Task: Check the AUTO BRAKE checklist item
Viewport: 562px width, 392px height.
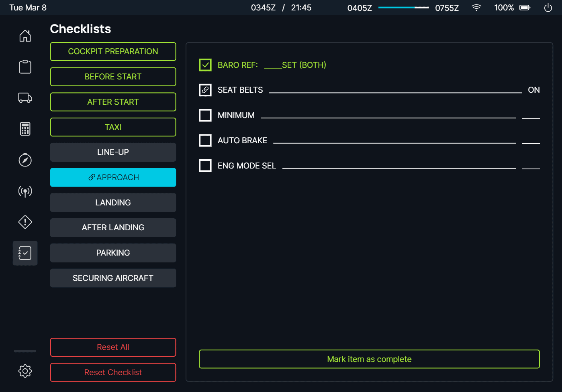Action: point(205,140)
